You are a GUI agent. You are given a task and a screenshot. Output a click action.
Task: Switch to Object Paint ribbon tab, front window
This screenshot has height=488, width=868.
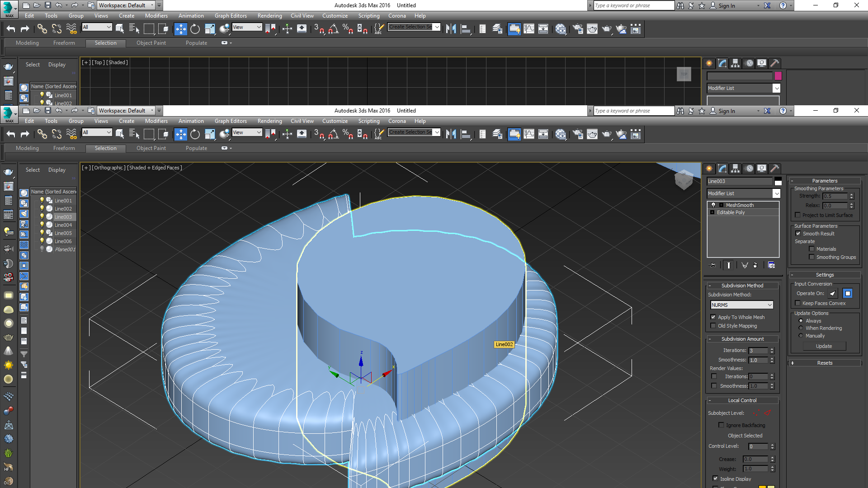pyautogui.click(x=151, y=148)
